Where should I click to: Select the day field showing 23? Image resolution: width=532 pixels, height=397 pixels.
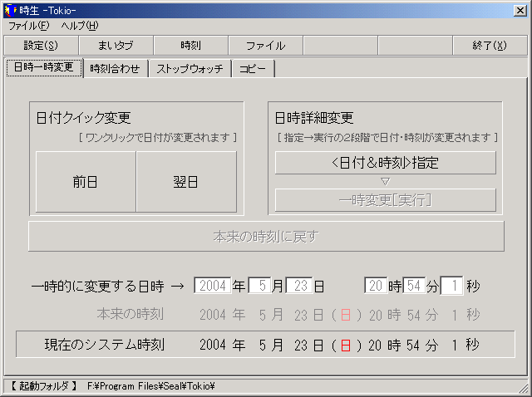click(298, 286)
